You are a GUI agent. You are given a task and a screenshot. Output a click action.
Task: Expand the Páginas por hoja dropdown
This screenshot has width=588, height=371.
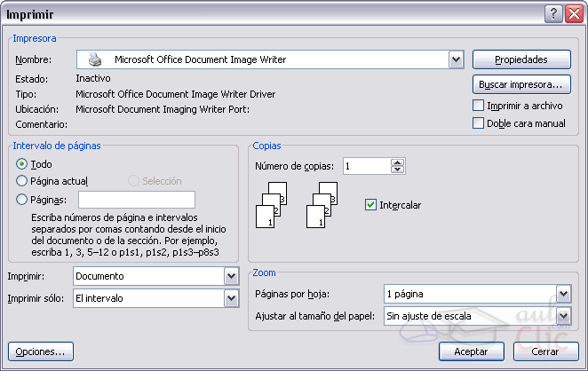tap(563, 294)
